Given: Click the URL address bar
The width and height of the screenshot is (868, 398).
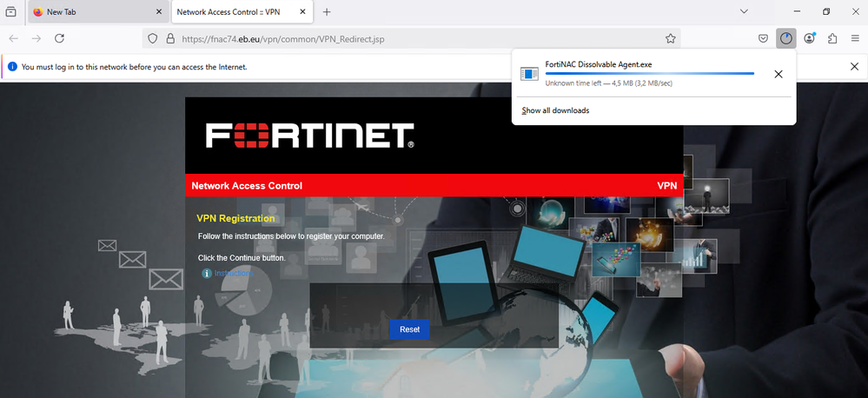Looking at the screenshot, I should [411, 39].
